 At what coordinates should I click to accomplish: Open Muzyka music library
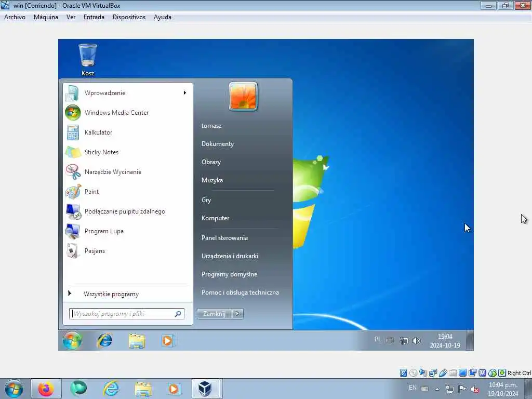212,180
